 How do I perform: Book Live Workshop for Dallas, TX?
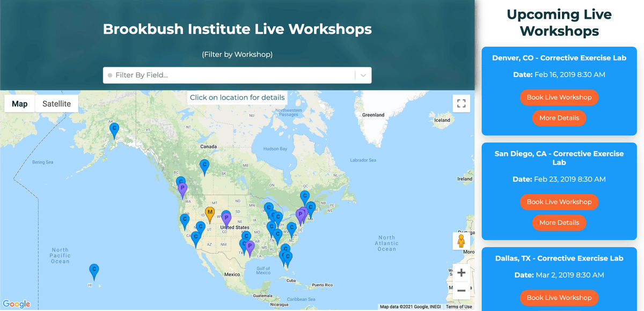click(559, 298)
